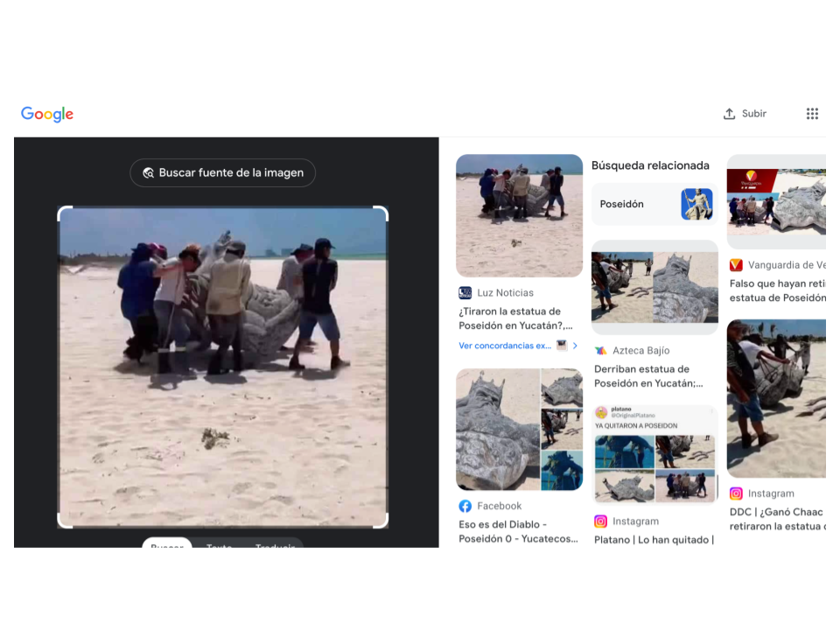Viewport: 840px width, 630px height.
Task: Click the Facebook source icon
Action: tap(465, 506)
